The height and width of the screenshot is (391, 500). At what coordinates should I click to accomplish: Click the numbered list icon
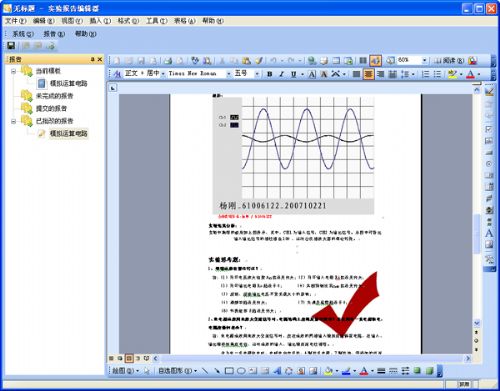426,74
